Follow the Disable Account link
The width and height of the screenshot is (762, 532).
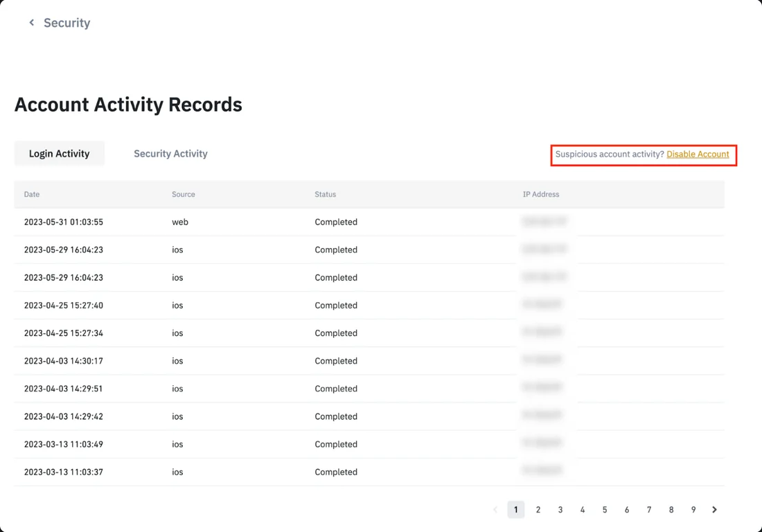point(698,154)
